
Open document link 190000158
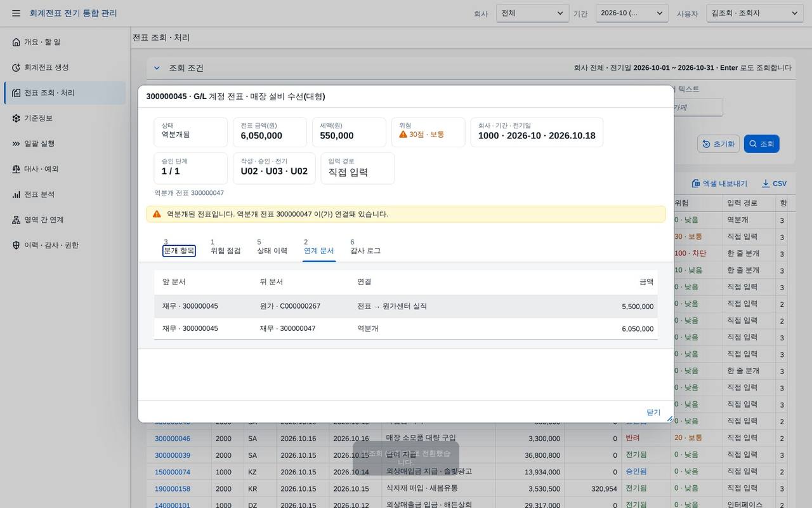click(x=173, y=489)
